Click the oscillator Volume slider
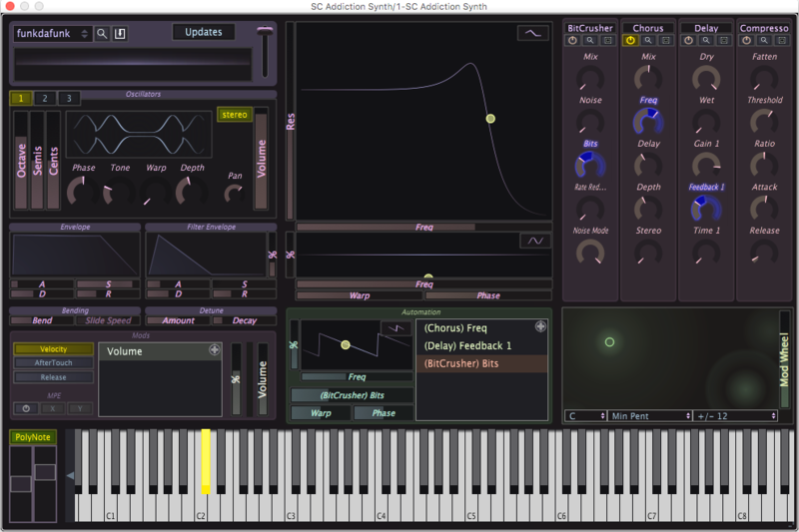This screenshot has height=532, width=799. point(263,160)
